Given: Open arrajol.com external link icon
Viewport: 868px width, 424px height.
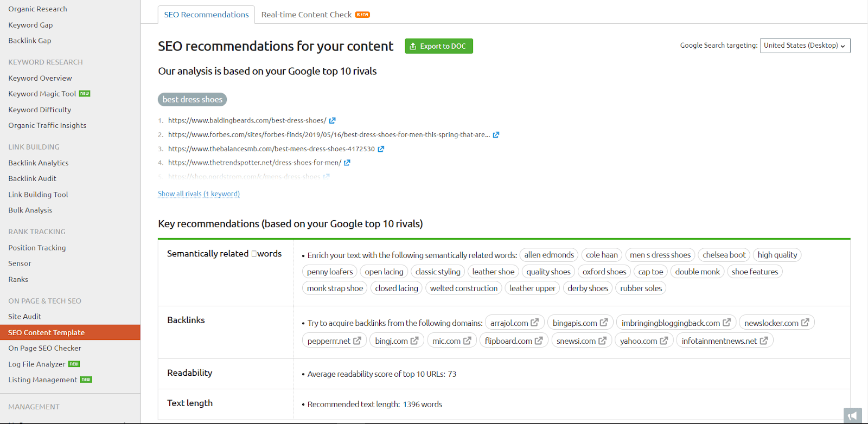Looking at the screenshot, I should (534, 323).
